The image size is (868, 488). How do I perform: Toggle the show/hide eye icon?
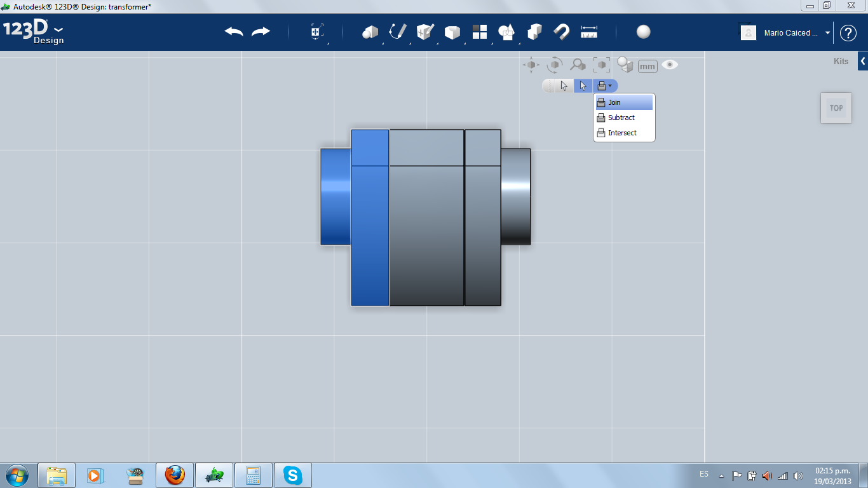coord(670,65)
